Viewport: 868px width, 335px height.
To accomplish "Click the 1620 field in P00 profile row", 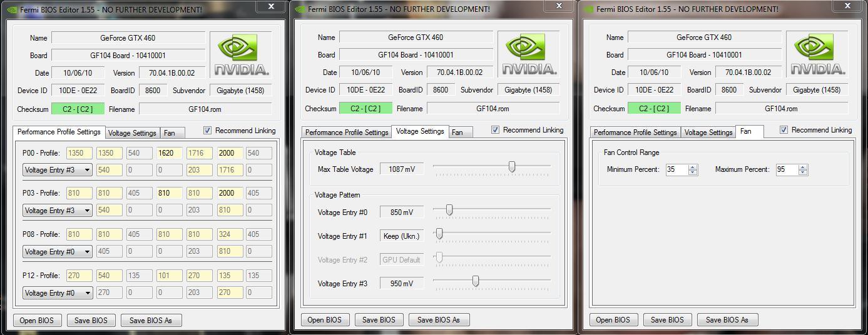I will 169,153.
